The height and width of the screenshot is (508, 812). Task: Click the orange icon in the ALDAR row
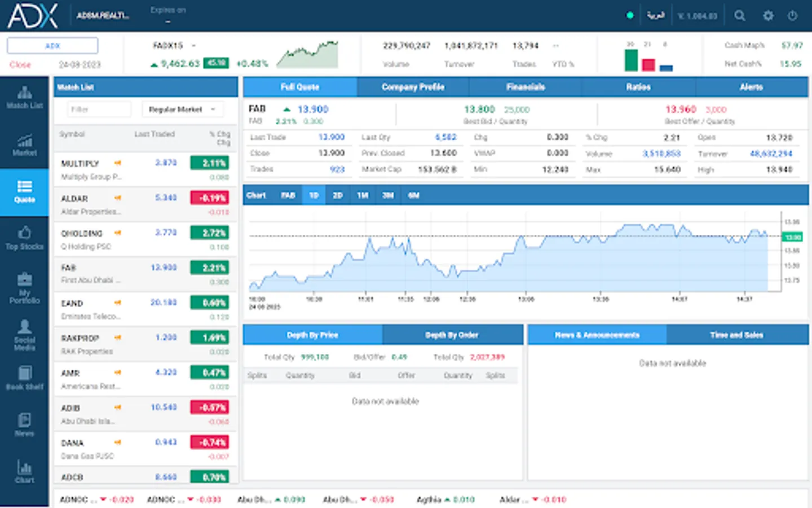click(118, 198)
